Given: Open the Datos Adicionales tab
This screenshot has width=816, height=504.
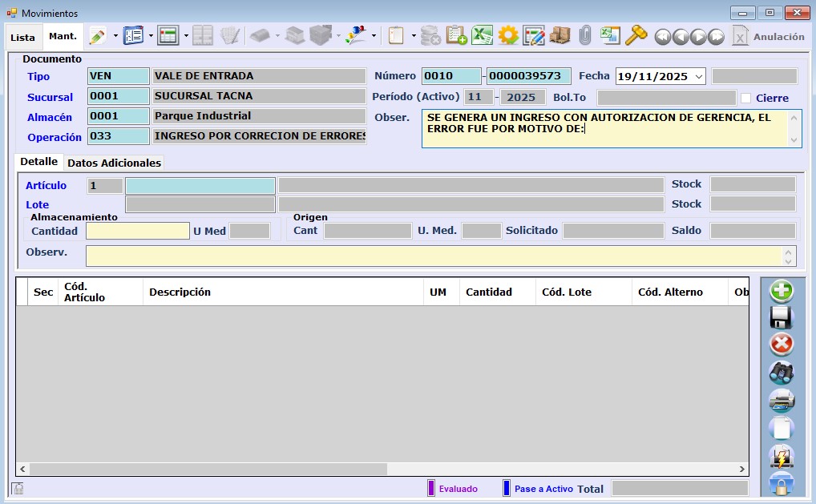Looking at the screenshot, I should tap(114, 163).
